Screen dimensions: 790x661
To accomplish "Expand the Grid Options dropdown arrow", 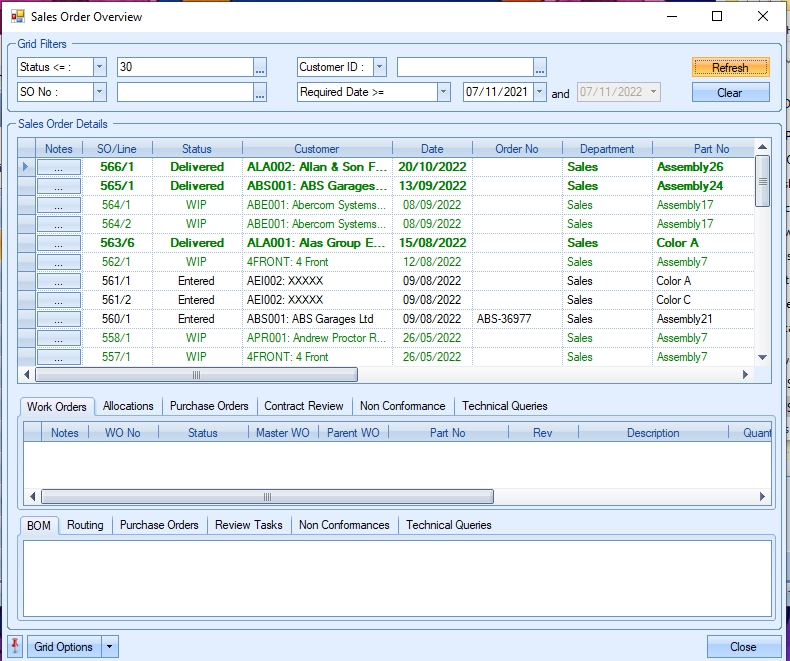I will [x=110, y=647].
